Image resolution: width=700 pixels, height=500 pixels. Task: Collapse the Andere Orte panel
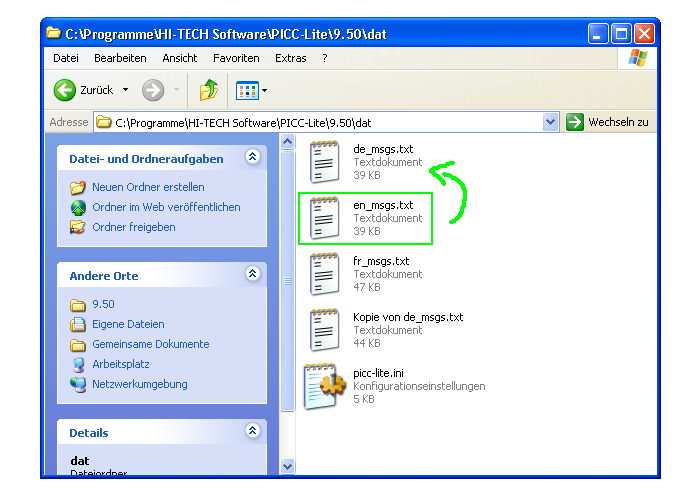[x=252, y=274]
